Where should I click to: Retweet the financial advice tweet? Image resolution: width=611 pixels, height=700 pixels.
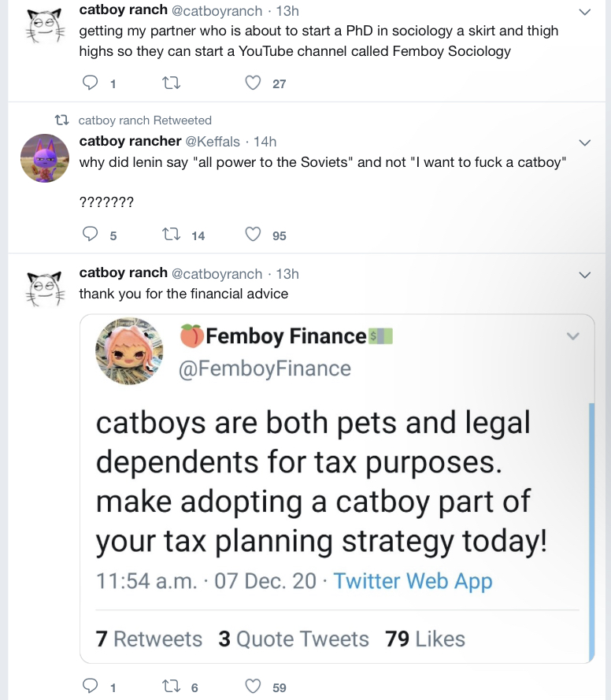click(170, 687)
